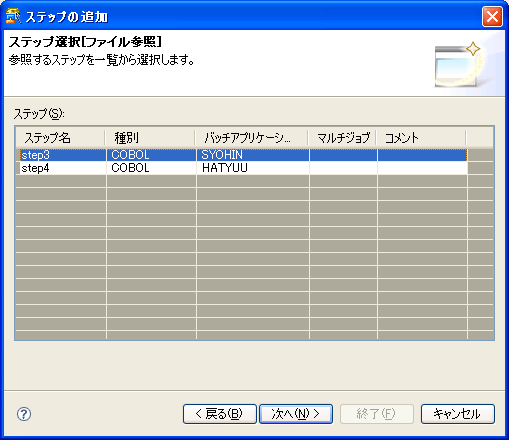Open the help question mark icon
Viewport: 509px width, 440px height.
[24, 414]
